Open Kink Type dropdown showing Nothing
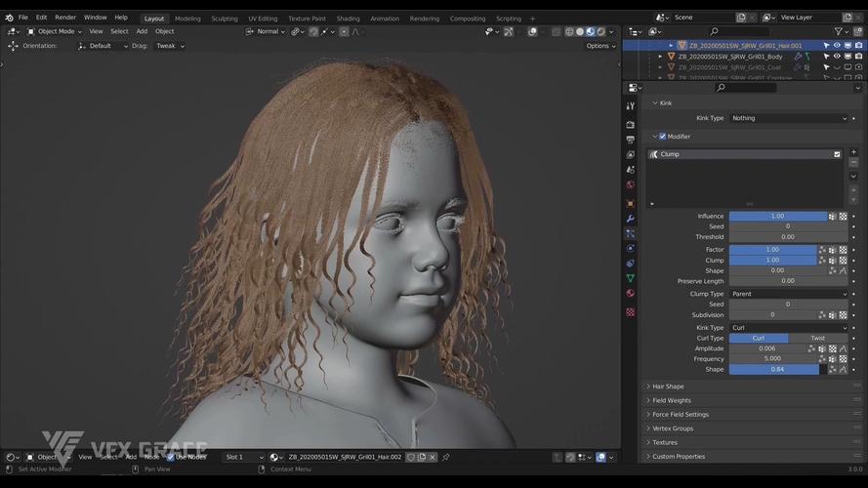Screen dimensions: 868x488 (788, 118)
